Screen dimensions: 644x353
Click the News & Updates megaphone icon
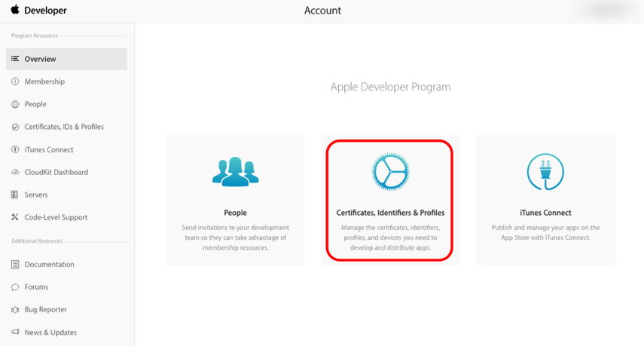pos(15,332)
